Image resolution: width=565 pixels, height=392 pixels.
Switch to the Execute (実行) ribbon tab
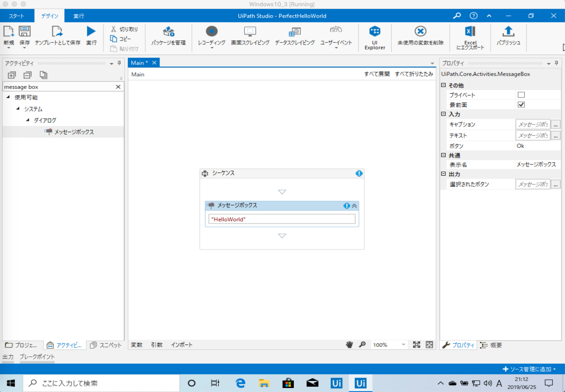79,16
